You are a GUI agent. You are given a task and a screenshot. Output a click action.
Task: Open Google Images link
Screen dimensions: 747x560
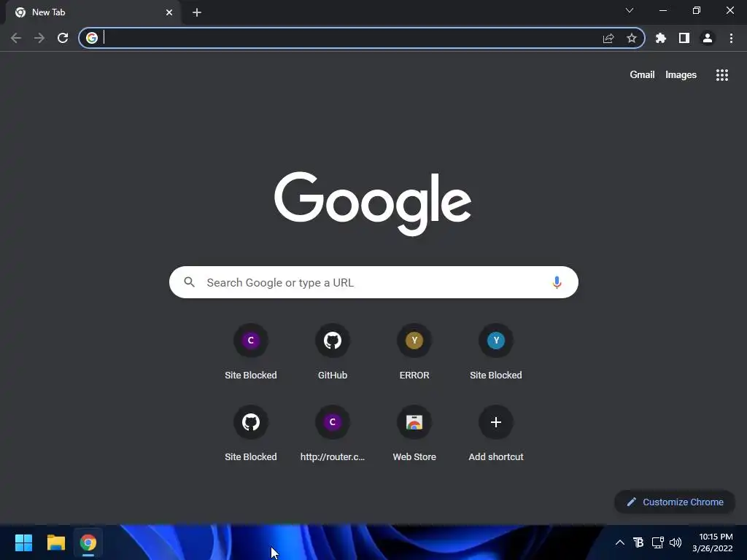coord(681,75)
